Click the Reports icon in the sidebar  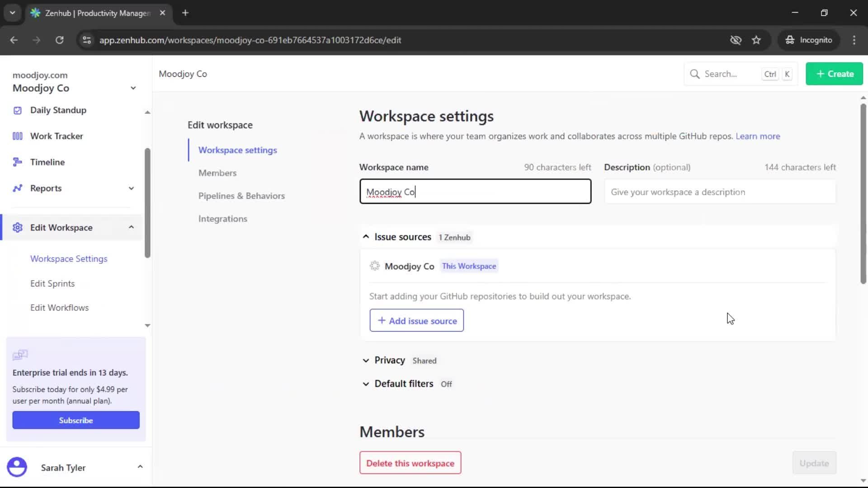(x=17, y=188)
